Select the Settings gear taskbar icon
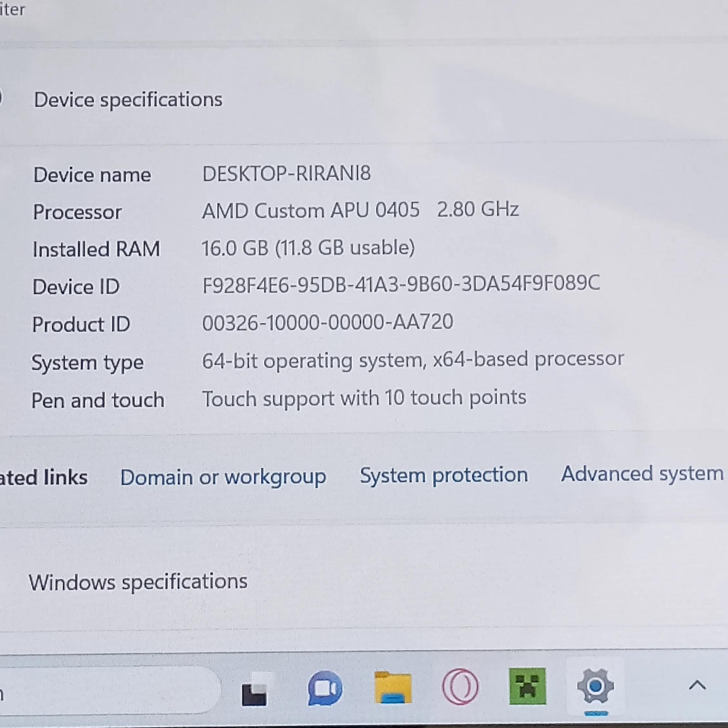Screen dimensions: 728x728 (595, 686)
